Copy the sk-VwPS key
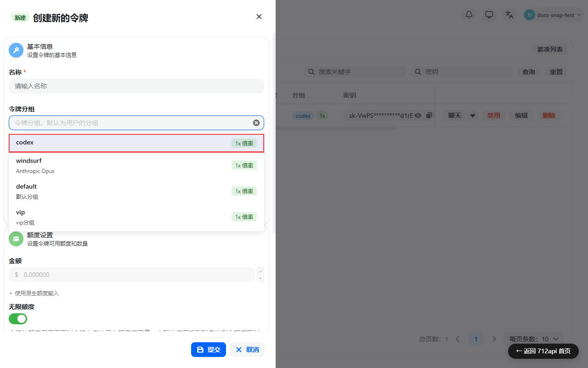This screenshot has width=588, height=368. [429, 115]
